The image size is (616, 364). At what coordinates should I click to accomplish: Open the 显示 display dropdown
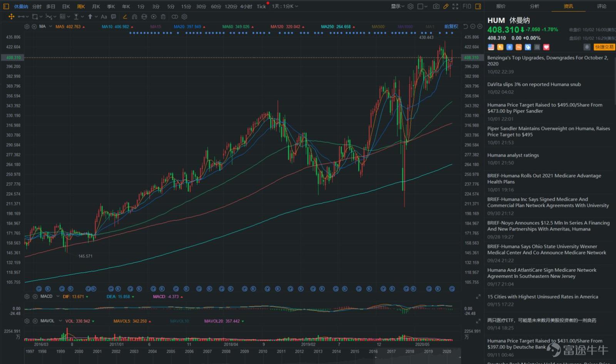coord(397,6)
